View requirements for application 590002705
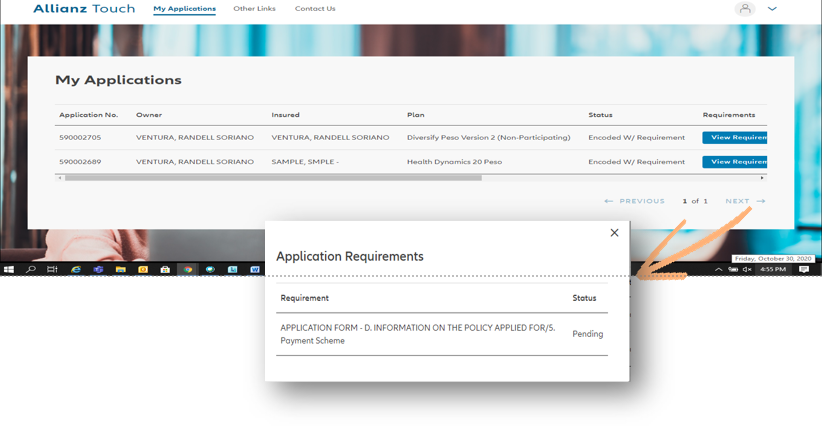 735,137
